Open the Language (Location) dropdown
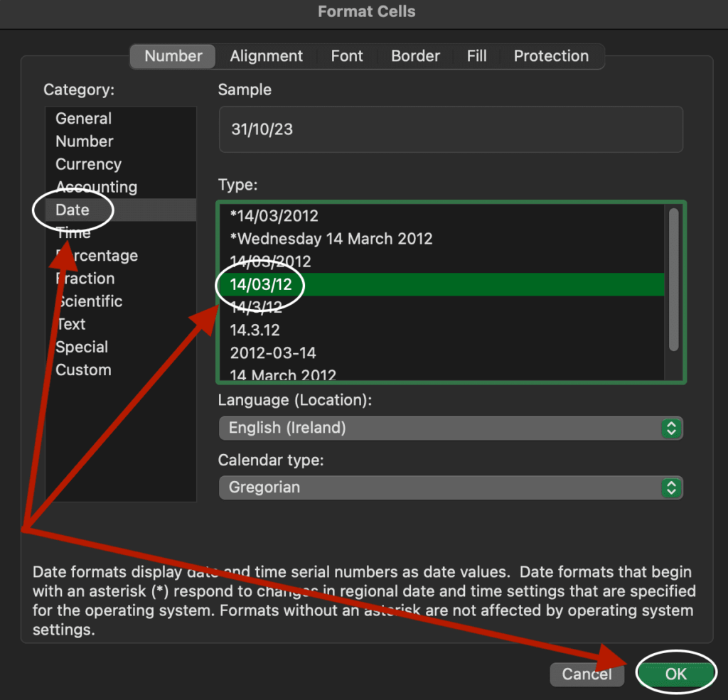The width and height of the screenshot is (728, 700). click(450, 428)
